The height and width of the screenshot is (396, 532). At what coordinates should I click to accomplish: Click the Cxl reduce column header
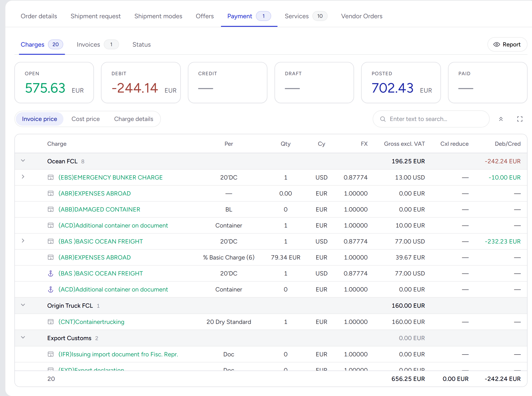[454, 144]
